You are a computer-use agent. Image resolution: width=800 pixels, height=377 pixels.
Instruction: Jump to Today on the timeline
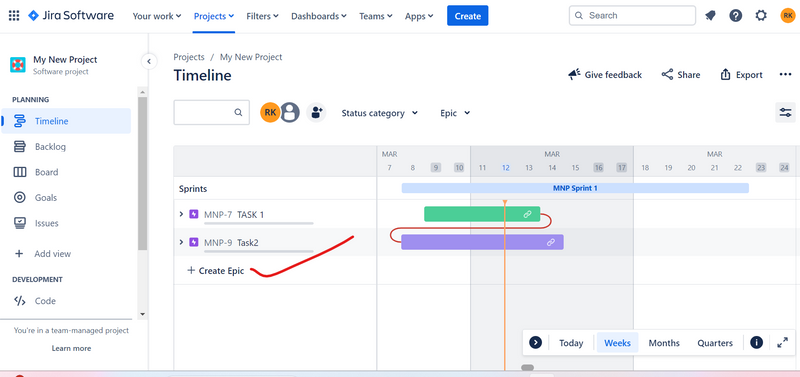571,343
